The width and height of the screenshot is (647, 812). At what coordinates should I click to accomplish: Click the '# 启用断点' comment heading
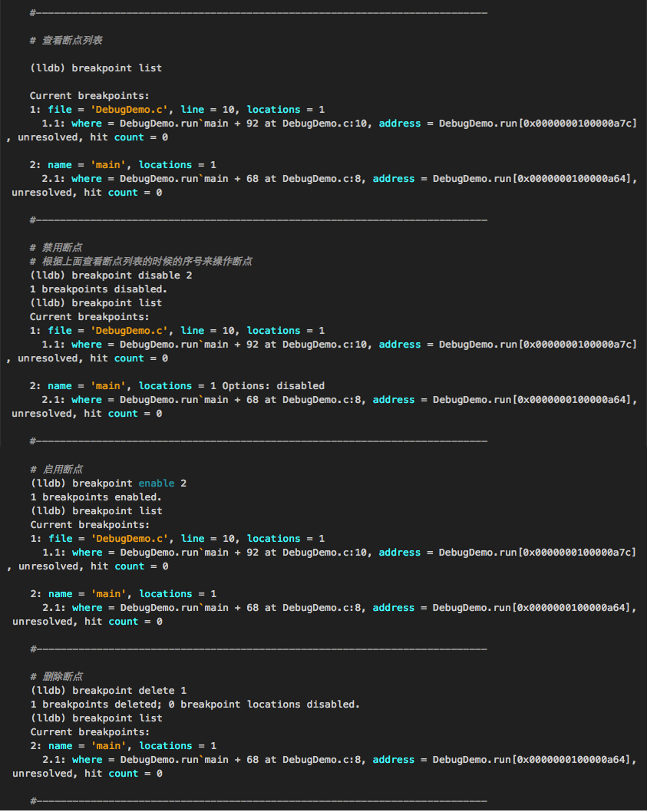tap(56, 470)
